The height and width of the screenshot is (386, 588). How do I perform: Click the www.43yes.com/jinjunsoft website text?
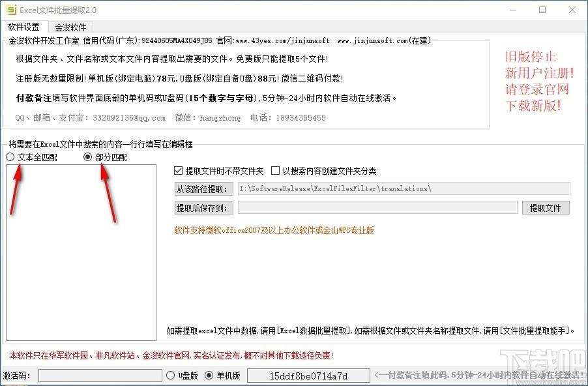(x=282, y=40)
